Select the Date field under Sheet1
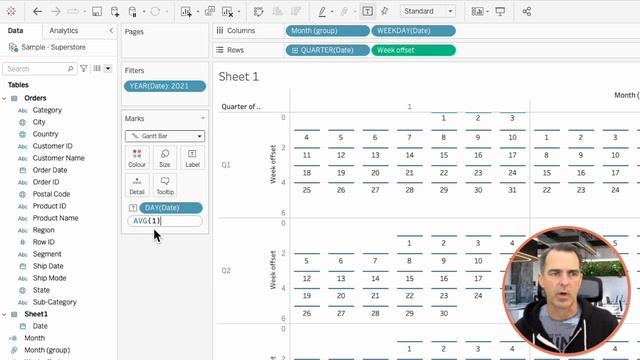Screen dimensions: 640x360 pos(40,326)
